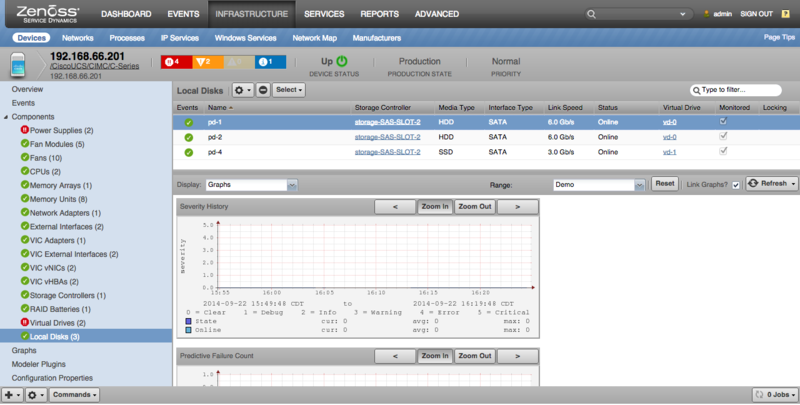The image size is (800, 405).
Task: Click the magnifier icon in filter box
Action: tap(696, 90)
